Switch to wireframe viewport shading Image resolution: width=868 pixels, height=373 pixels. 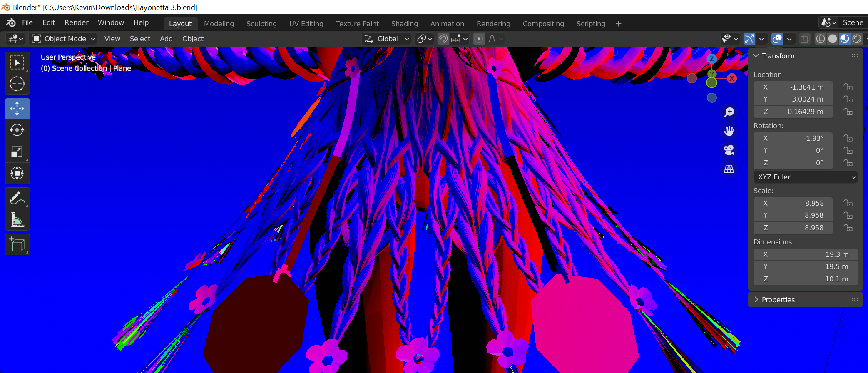(820, 39)
